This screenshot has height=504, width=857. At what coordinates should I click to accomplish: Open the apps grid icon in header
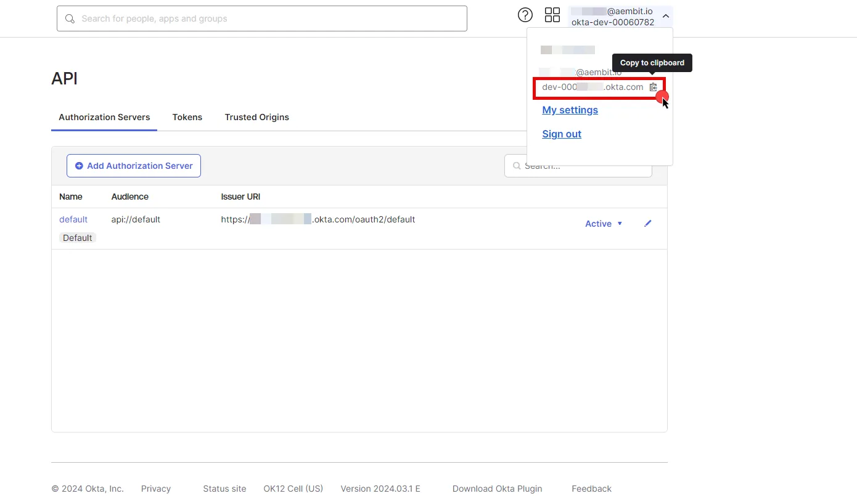(552, 15)
